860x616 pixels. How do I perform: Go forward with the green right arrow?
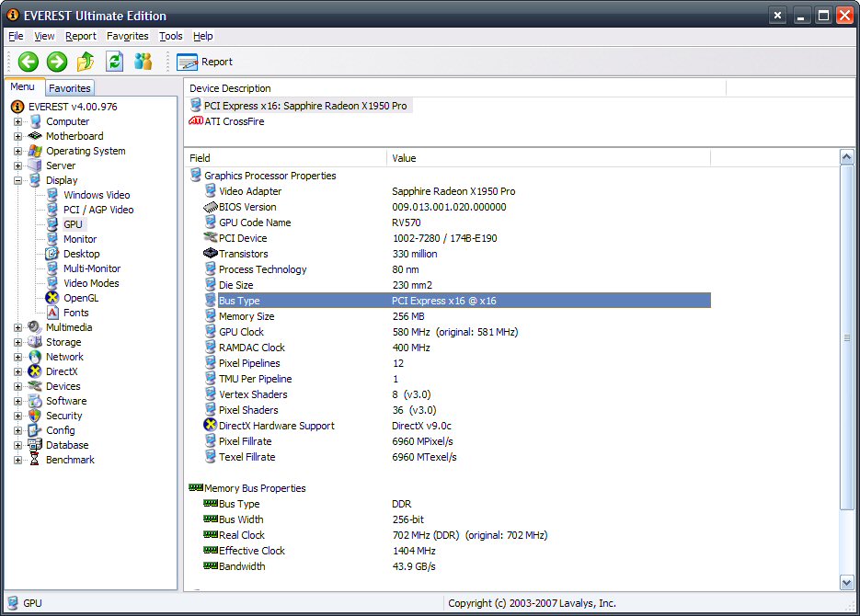56,62
